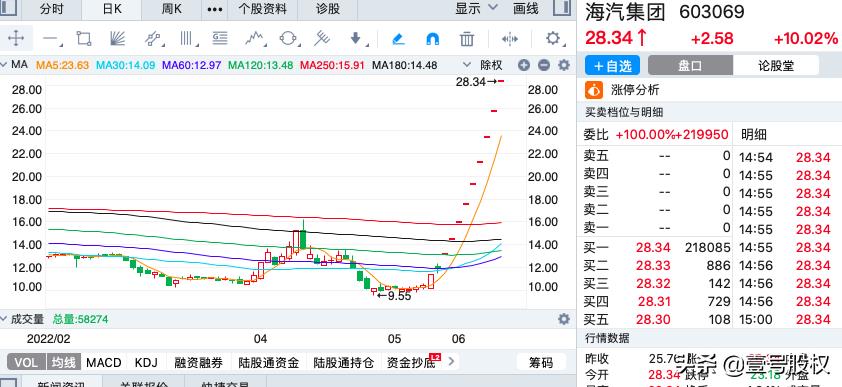This screenshot has width=842, height=387.
Task: Click the 15:00 trade detail row
Action: tap(785, 320)
